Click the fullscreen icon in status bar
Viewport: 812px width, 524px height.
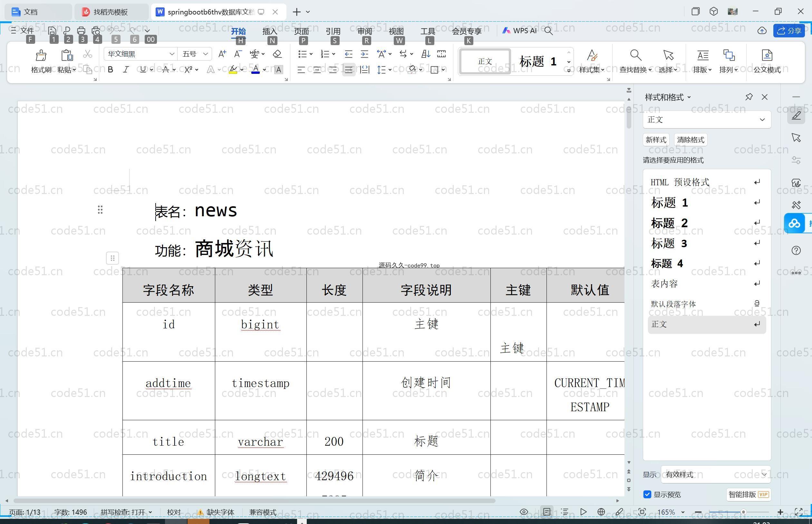[798, 512]
